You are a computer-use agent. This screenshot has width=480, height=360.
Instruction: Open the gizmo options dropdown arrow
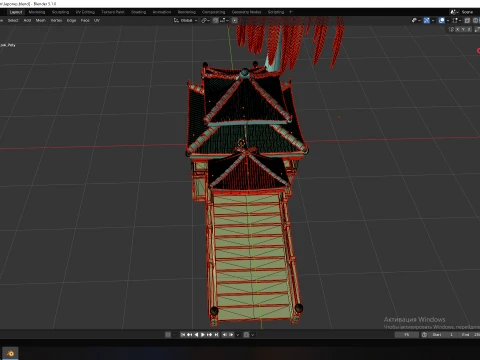tap(433, 20)
